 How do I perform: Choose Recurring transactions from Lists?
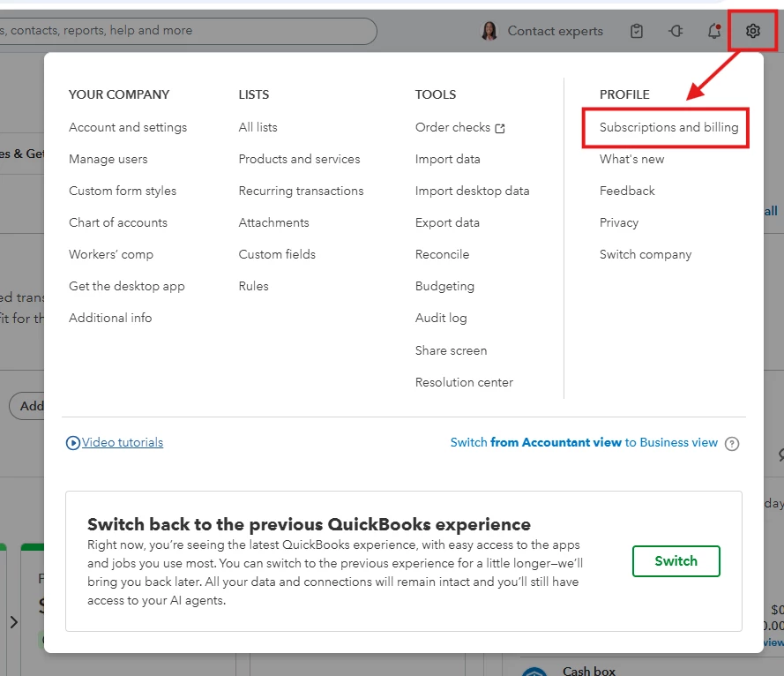(301, 191)
